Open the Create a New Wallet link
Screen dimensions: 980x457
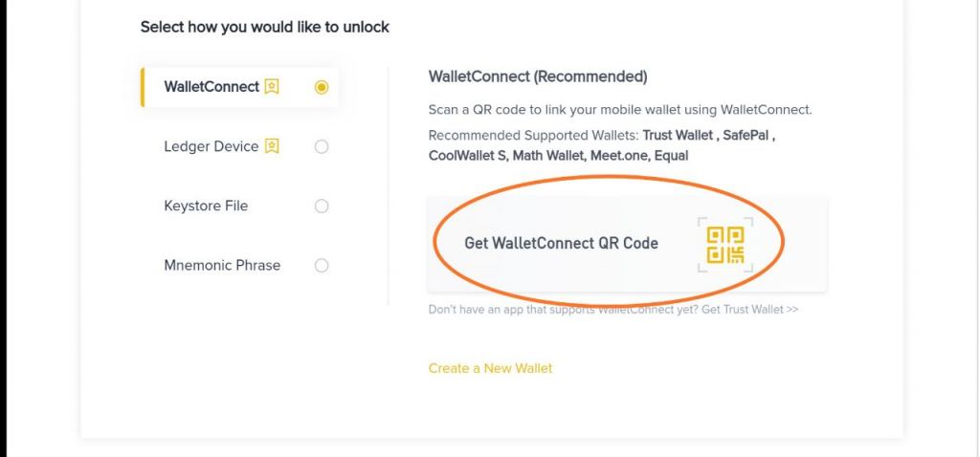491,368
